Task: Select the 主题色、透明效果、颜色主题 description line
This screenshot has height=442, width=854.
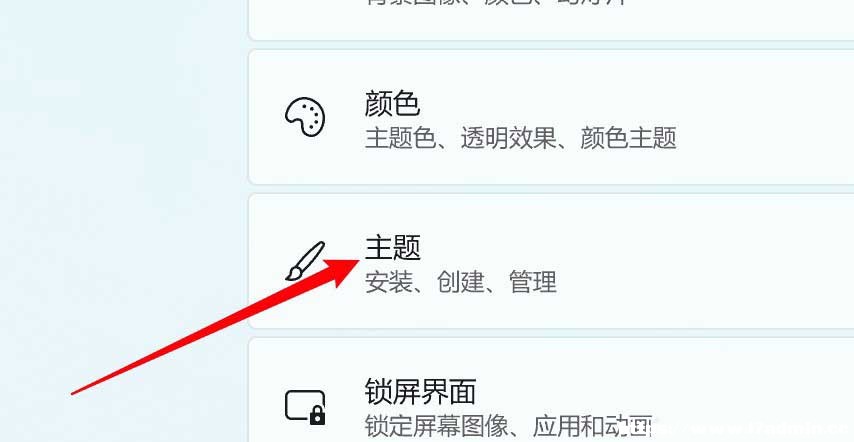Action: 521,138
